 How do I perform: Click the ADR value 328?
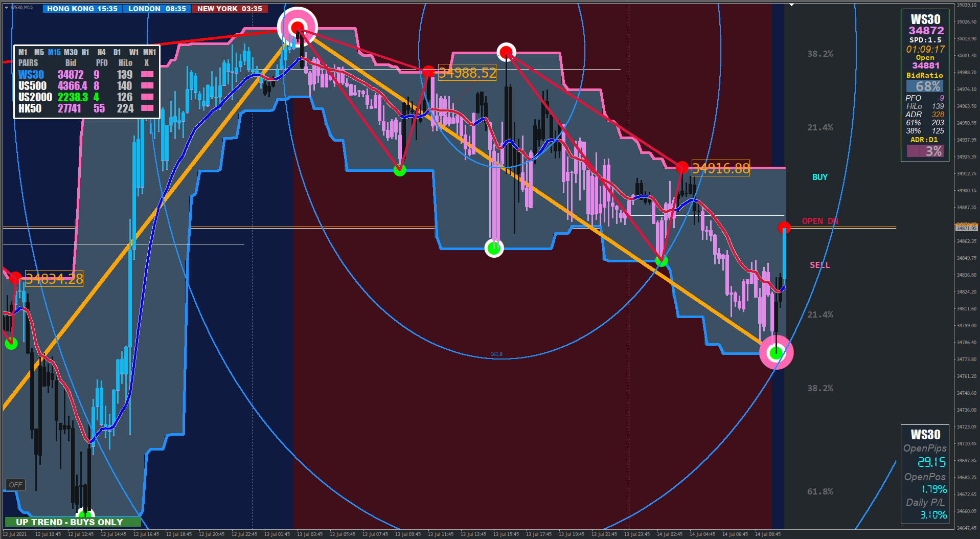pyautogui.click(x=938, y=115)
